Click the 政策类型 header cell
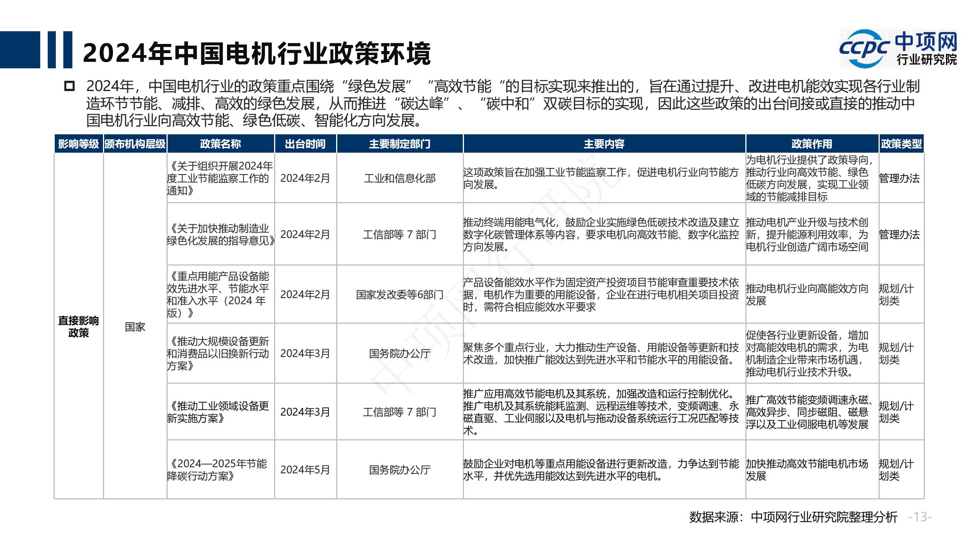Image resolution: width=980 pixels, height=551 pixels. (901, 144)
